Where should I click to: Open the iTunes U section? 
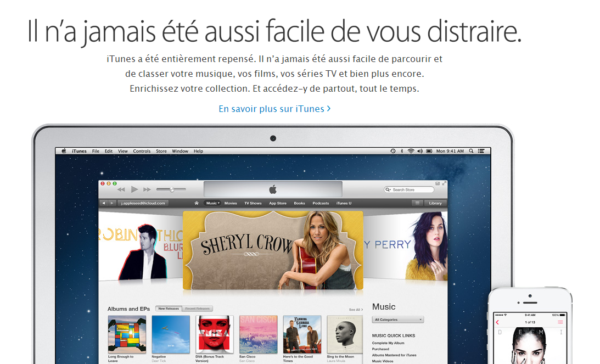tap(344, 203)
